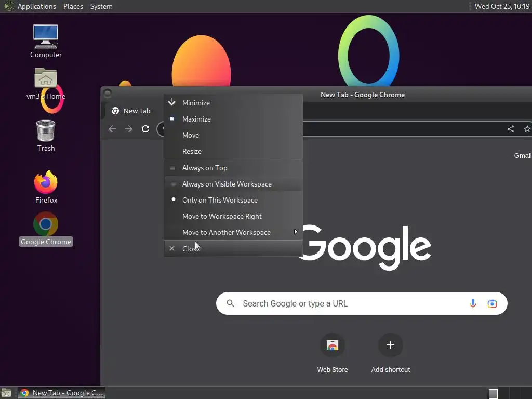This screenshot has height=399, width=532.
Task: Bookmark this tab with the star icon
Action: (x=527, y=129)
